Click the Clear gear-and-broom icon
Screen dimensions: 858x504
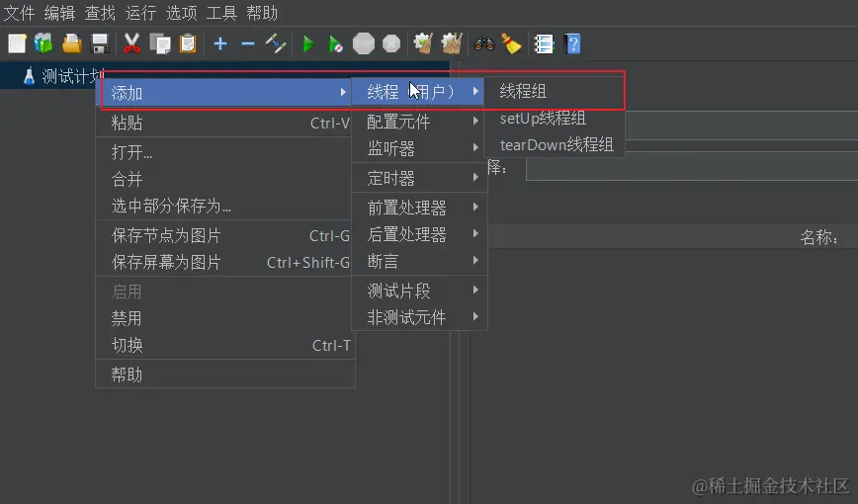click(423, 43)
